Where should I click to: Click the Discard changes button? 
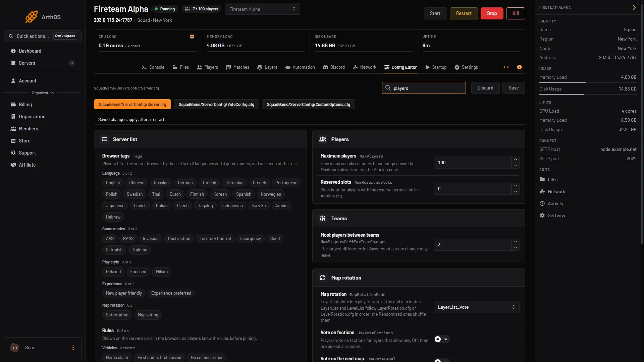(x=485, y=88)
